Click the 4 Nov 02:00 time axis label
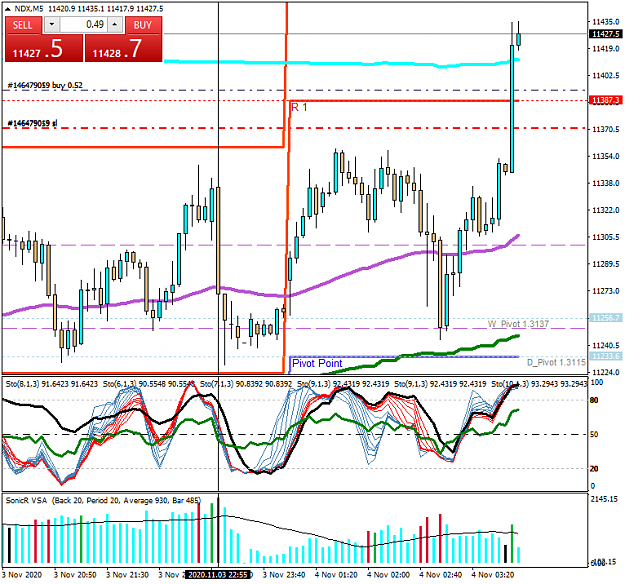The image size is (625, 584). [x=388, y=575]
